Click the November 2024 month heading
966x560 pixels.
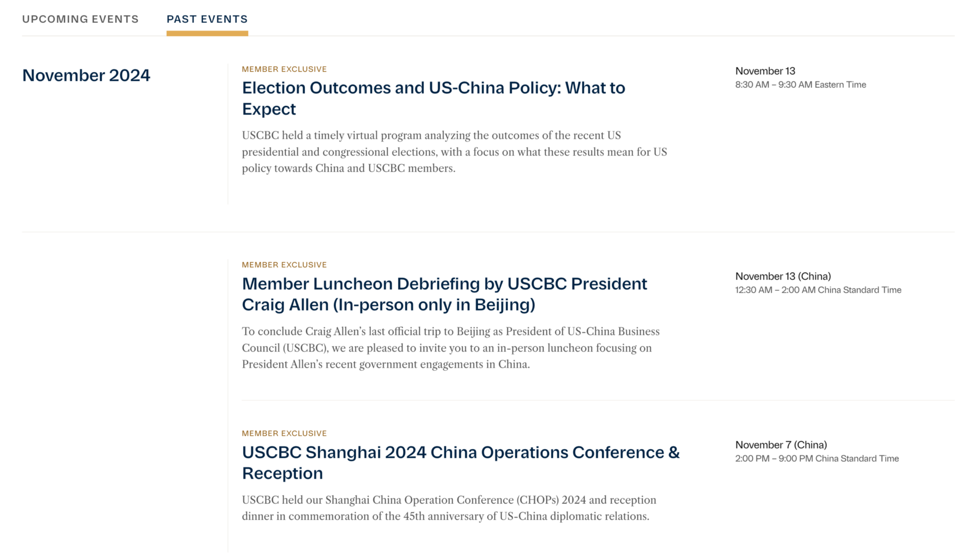[86, 75]
